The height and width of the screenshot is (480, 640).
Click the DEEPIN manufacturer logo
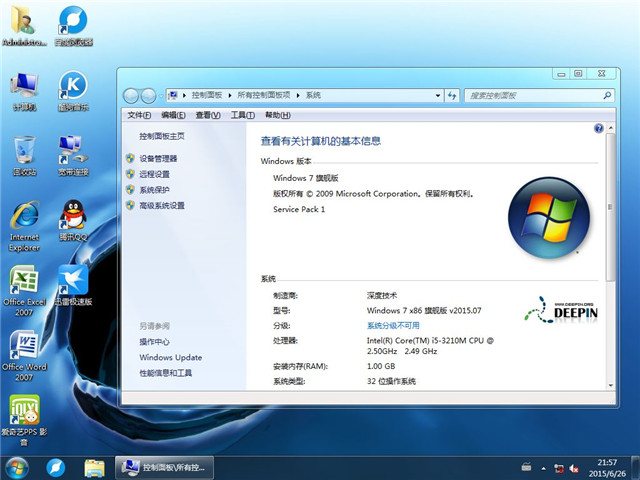pos(561,310)
